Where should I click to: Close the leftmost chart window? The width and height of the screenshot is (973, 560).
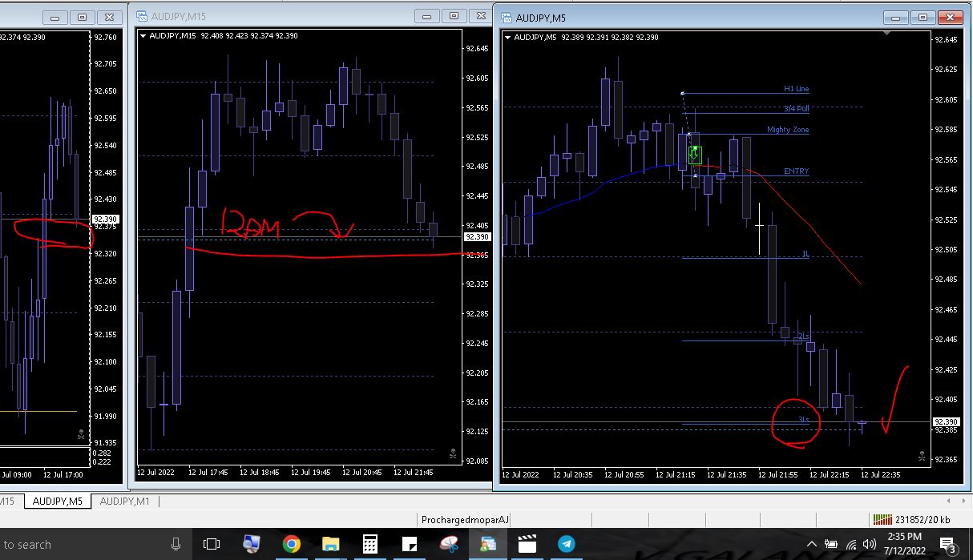coord(111,17)
